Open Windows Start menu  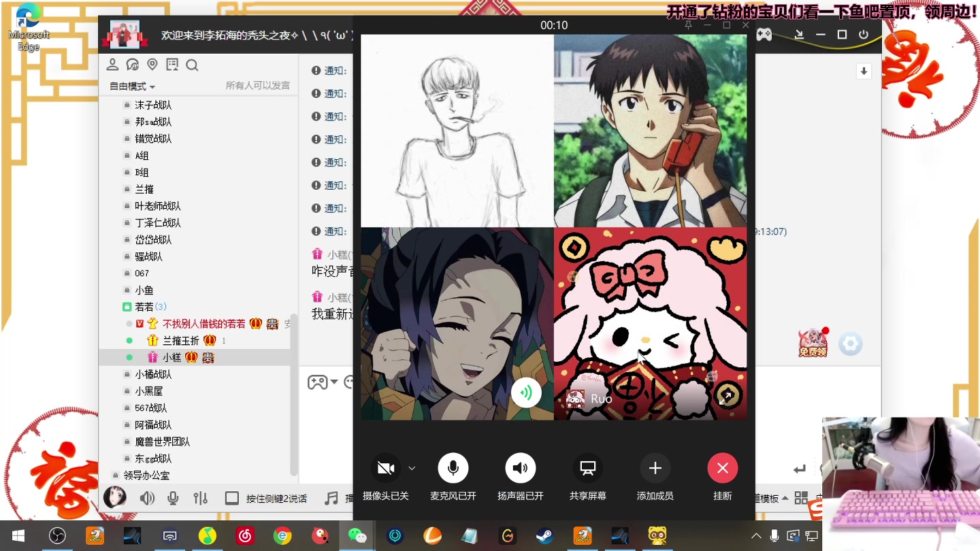(x=18, y=536)
